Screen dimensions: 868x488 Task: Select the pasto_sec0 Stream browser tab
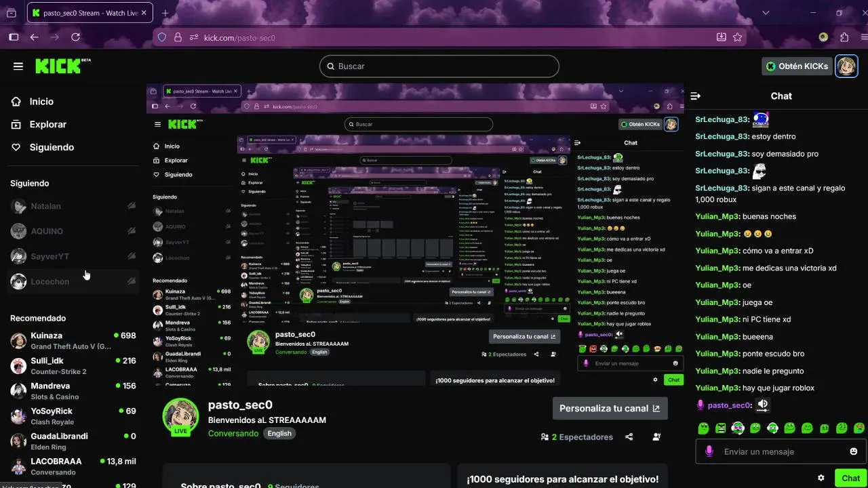88,13
